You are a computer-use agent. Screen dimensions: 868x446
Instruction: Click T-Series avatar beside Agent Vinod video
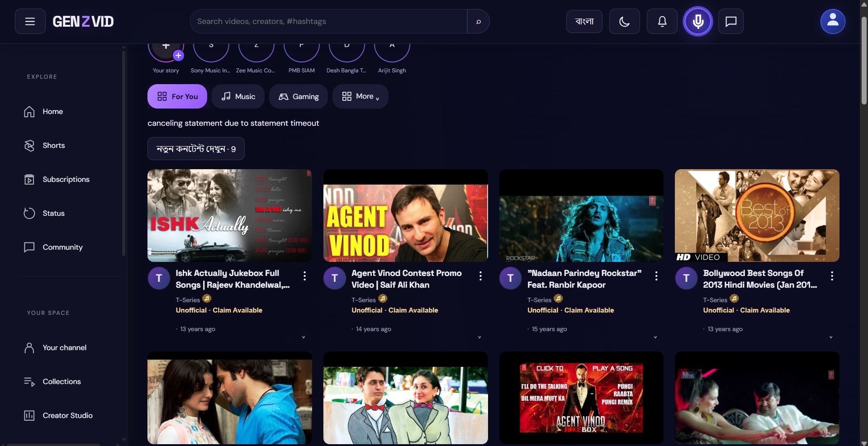[x=335, y=278]
